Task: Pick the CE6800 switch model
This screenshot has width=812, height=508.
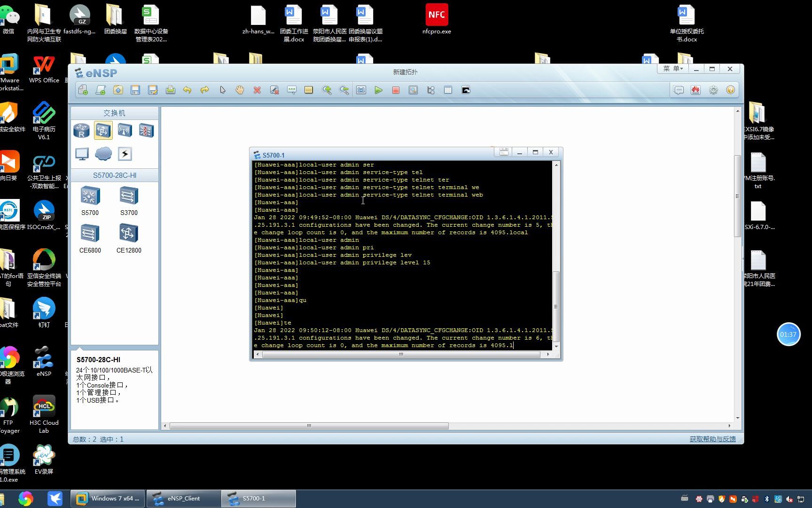Action: 90,238
